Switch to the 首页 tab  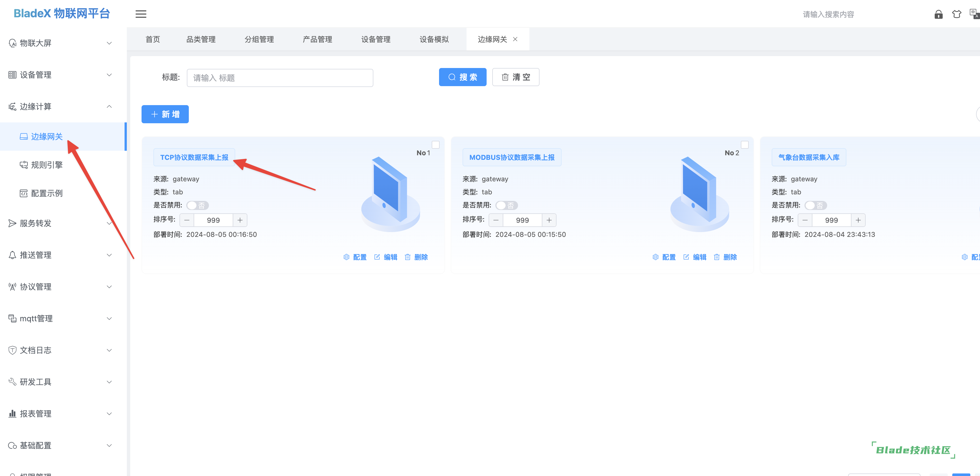click(x=153, y=39)
